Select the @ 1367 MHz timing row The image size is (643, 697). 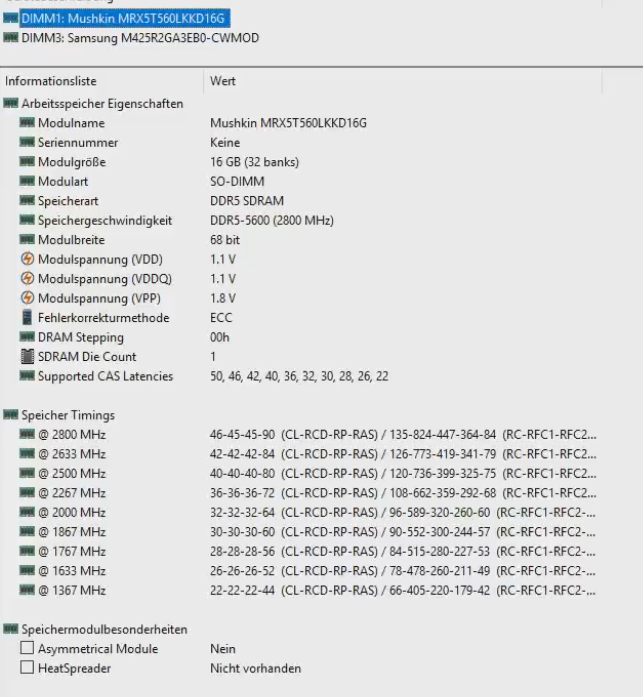[71, 590]
